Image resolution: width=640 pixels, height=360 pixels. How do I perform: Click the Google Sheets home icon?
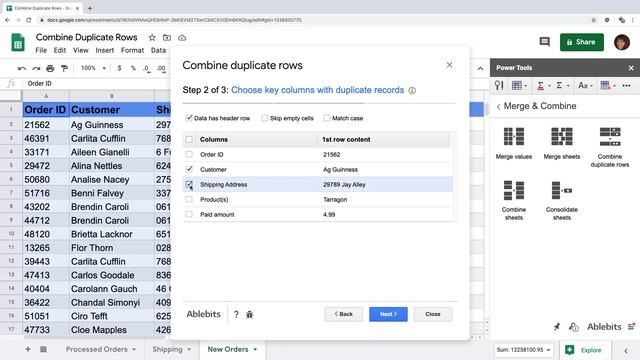click(18, 43)
